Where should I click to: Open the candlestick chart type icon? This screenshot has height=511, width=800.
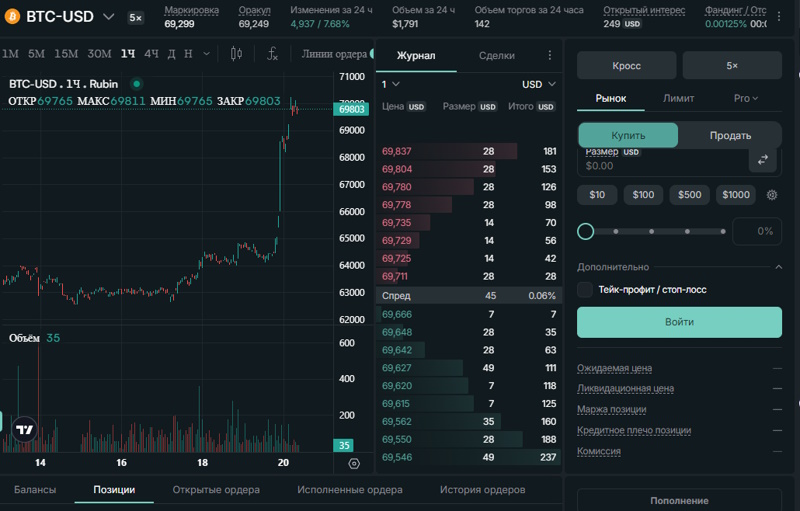click(x=236, y=54)
